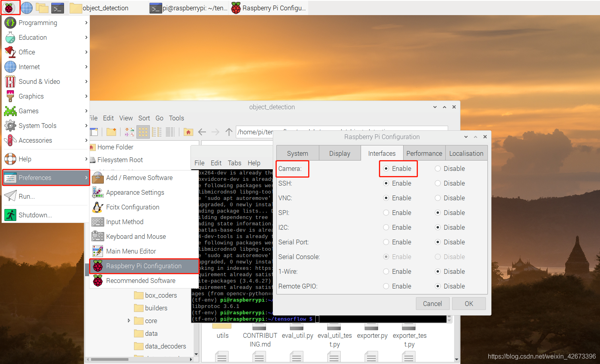Launch the terminal icon in the taskbar
The image size is (600, 364).
tap(58, 8)
